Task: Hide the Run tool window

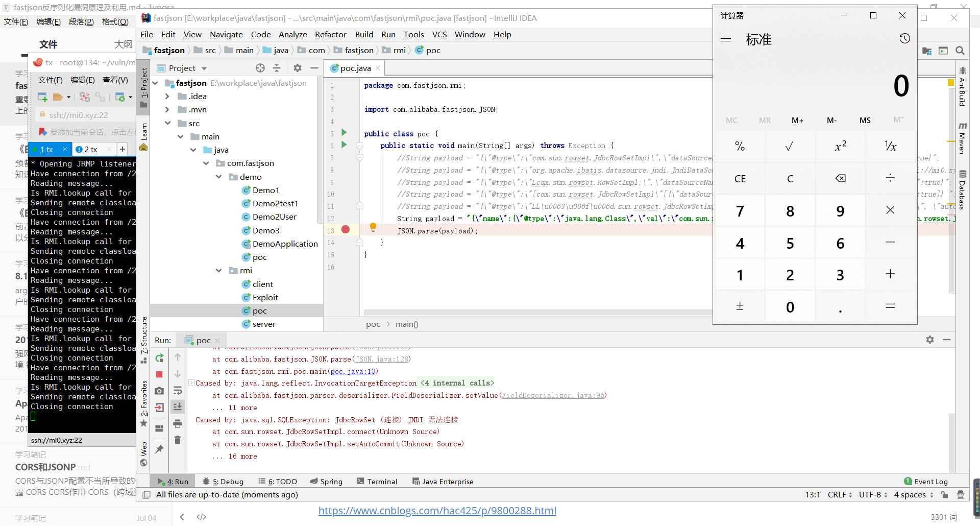Action: [x=947, y=340]
